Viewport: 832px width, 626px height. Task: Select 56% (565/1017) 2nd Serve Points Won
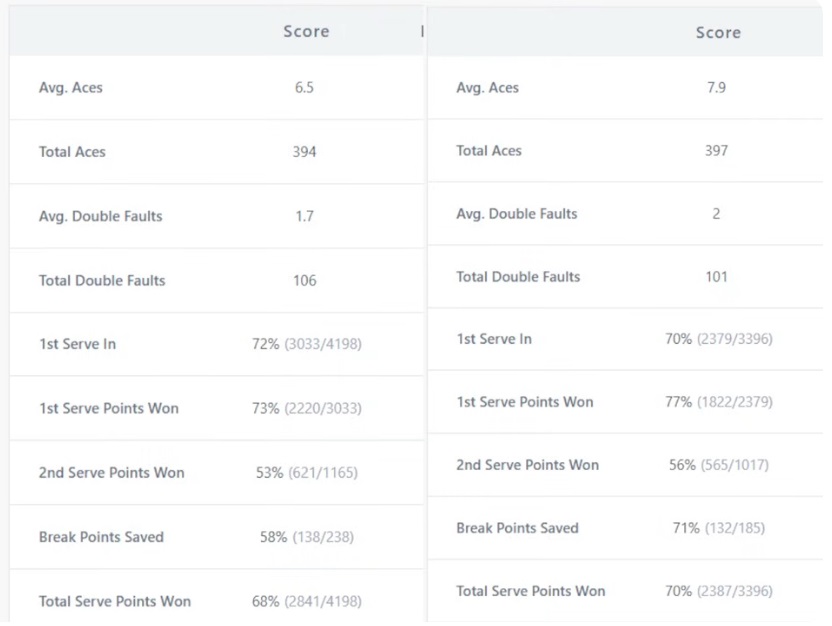(718, 465)
